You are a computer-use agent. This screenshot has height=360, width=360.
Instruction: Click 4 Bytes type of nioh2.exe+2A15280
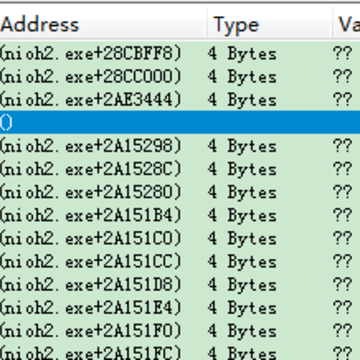click(242, 192)
